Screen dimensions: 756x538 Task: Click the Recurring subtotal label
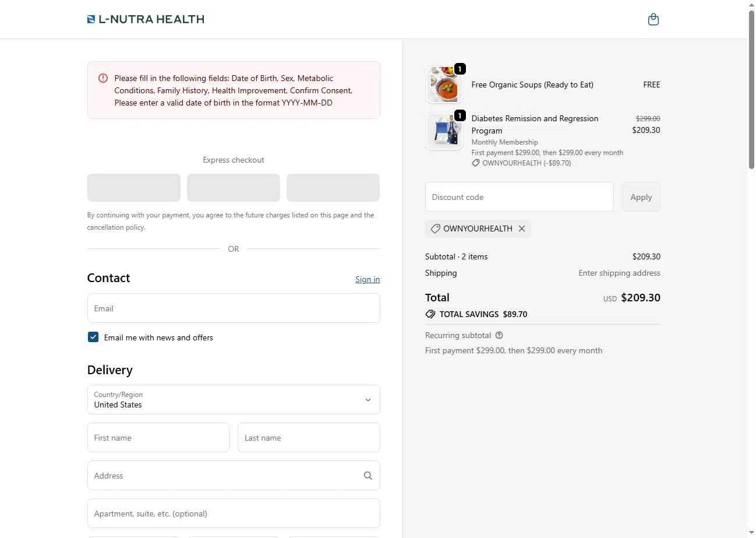(x=458, y=335)
